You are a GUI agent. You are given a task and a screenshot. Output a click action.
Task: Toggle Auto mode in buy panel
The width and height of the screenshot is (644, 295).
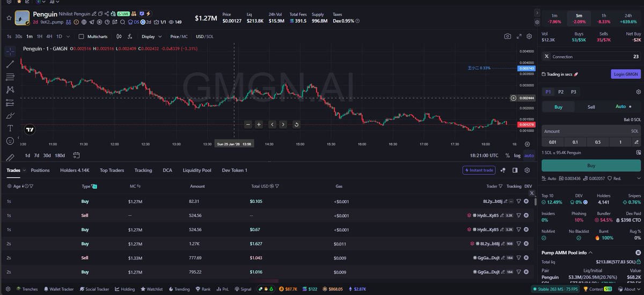click(x=624, y=107)
